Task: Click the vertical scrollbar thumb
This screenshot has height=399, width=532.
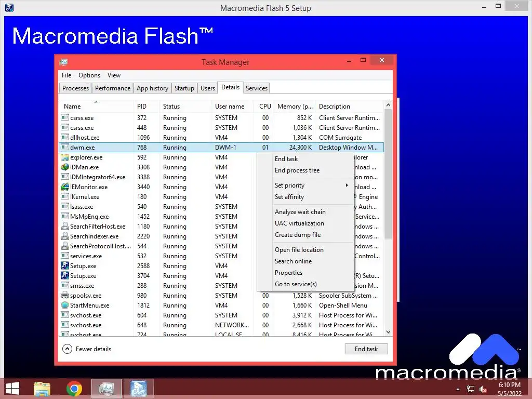Action: pyautogui.click(x=388, y=174)
